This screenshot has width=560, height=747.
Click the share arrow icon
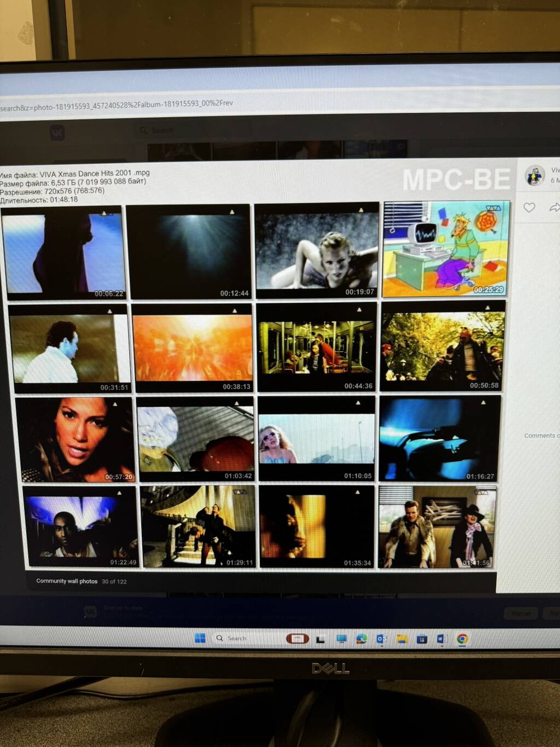coord(554,207)
